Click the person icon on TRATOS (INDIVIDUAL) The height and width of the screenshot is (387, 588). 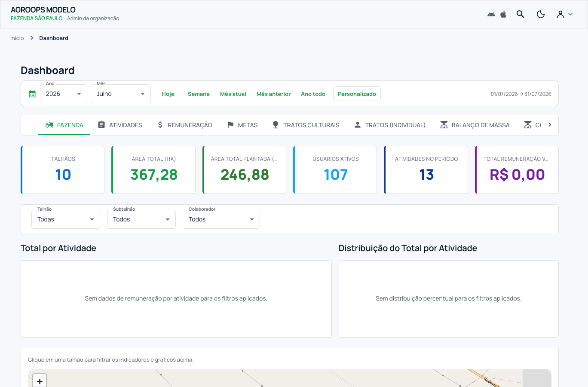357,125
